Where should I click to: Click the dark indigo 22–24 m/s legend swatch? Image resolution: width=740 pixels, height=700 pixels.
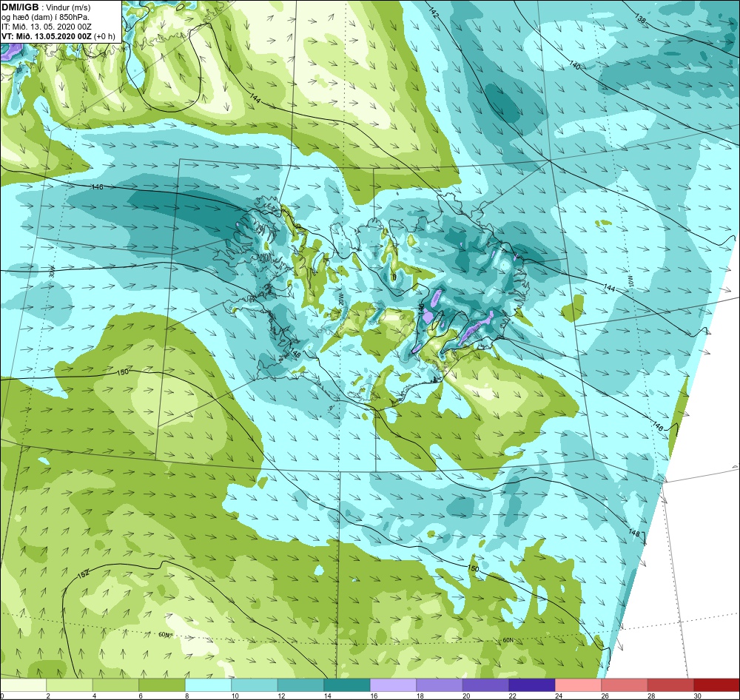point(532,685)
